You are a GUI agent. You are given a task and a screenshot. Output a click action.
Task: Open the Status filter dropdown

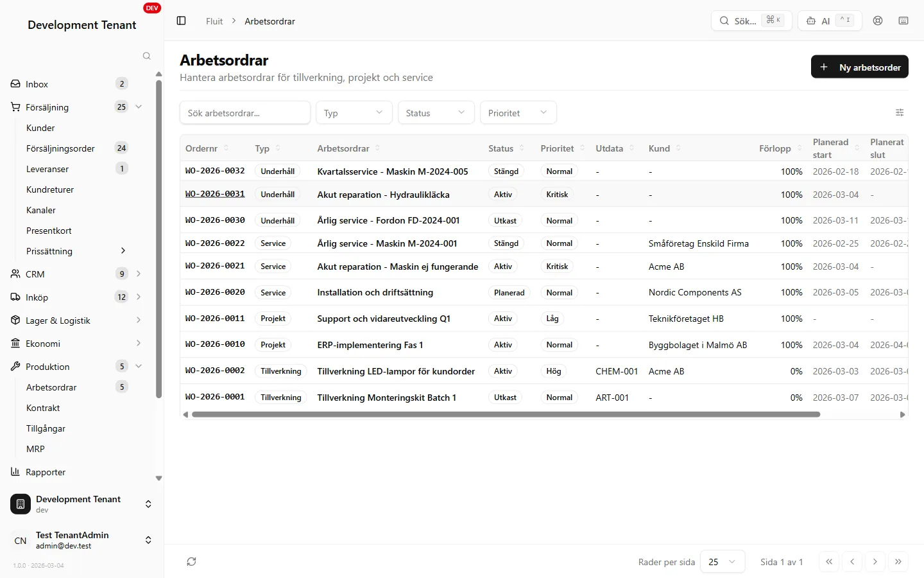[x=436, y=112]
